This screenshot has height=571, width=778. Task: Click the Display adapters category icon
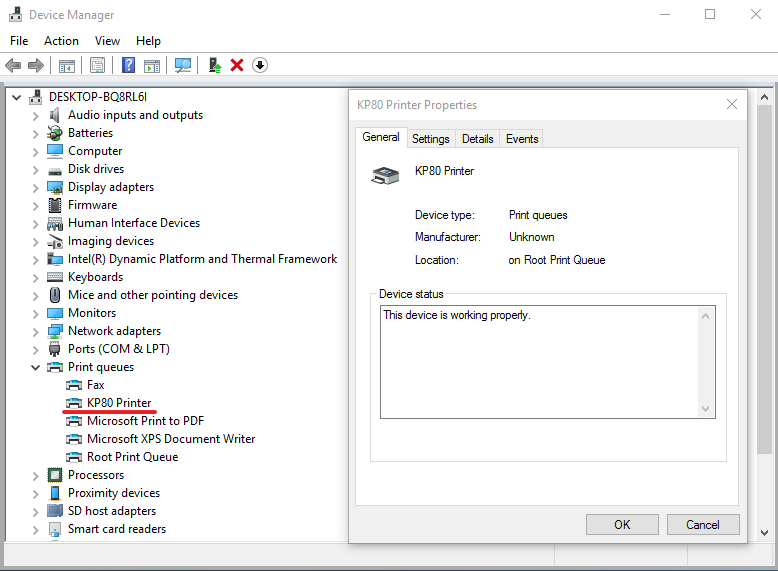(x=55, y=188)
